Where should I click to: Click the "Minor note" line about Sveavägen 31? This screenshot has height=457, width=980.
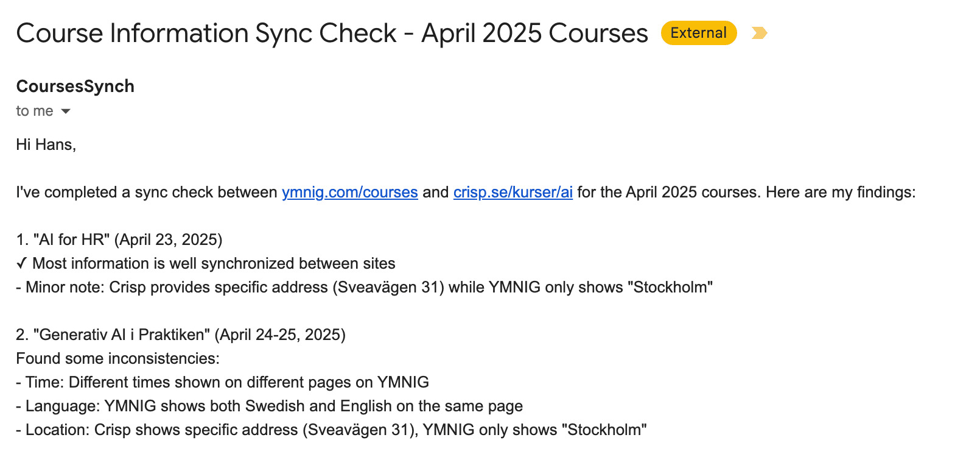coord(364,287)
